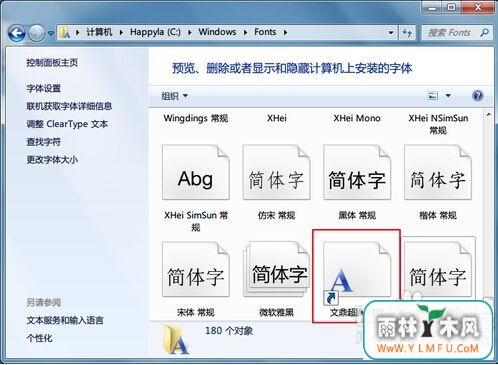Expand arrow after Happyla (C:) breadcrumb
This screenshot has height=365, width=498.
[190, 32]
